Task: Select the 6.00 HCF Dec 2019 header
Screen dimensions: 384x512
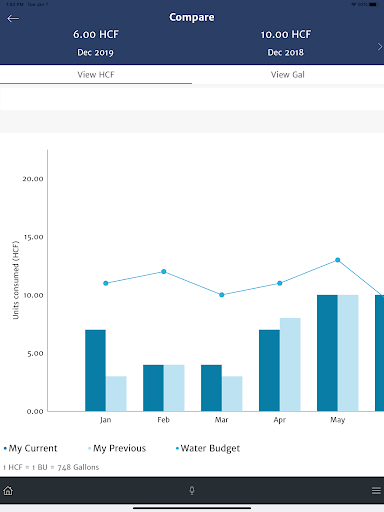Action: pyautogui.click(x=96, y=43)
